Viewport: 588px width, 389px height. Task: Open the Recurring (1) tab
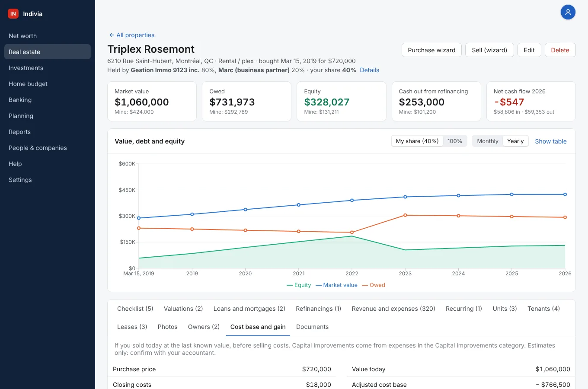pyautogui.click(x=464, y=309)
